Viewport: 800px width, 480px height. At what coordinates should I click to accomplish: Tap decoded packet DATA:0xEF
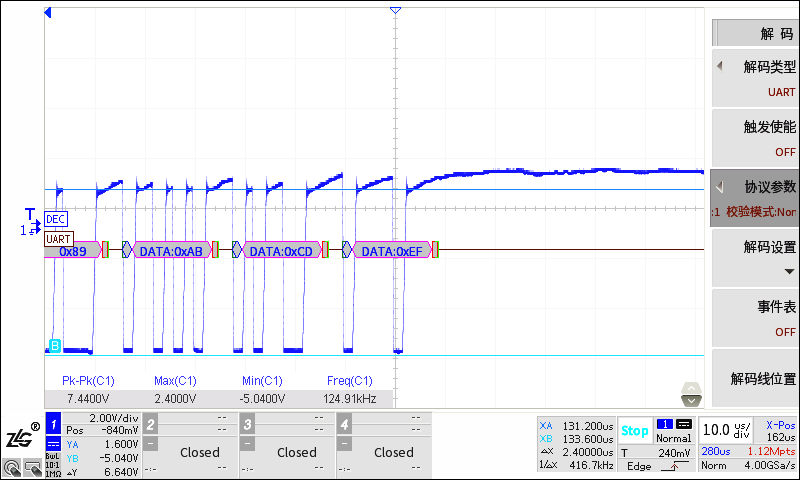392,250
